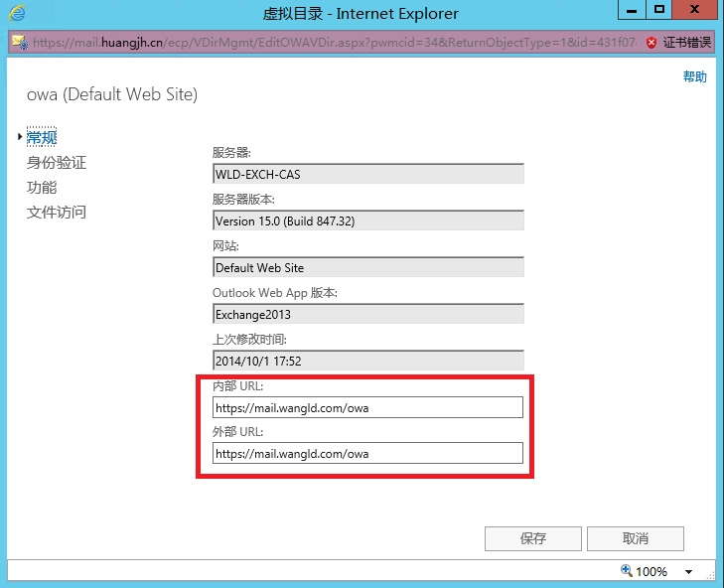
Task: Select the 常规 tab
Action: [42, 137]
